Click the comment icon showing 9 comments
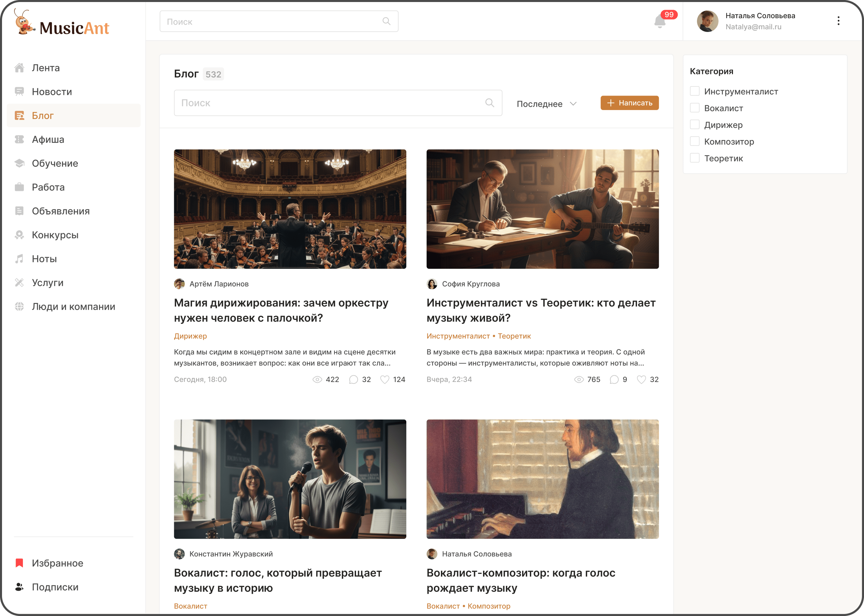This screenshot has height=616, width=864. [x=614, y=379]
